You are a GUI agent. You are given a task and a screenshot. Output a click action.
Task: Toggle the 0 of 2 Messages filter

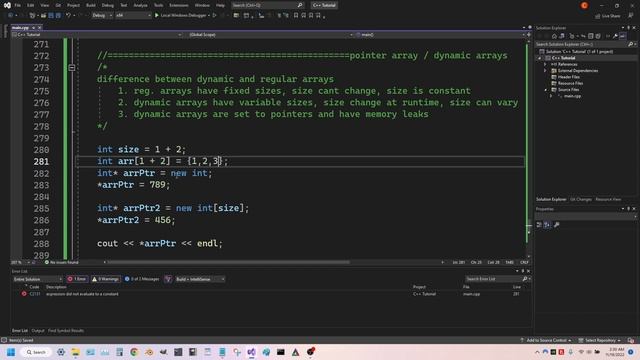coord(142,279)
